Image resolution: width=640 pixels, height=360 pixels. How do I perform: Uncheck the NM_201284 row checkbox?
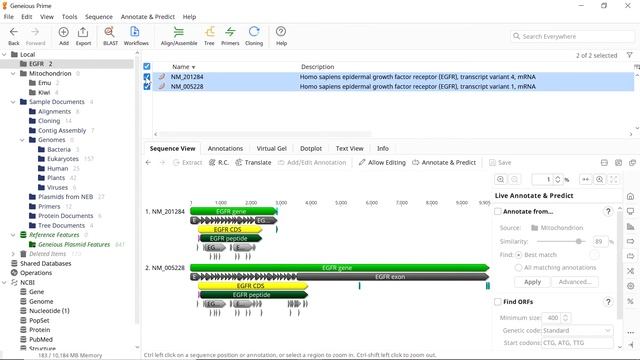click(x=147, y=76)
